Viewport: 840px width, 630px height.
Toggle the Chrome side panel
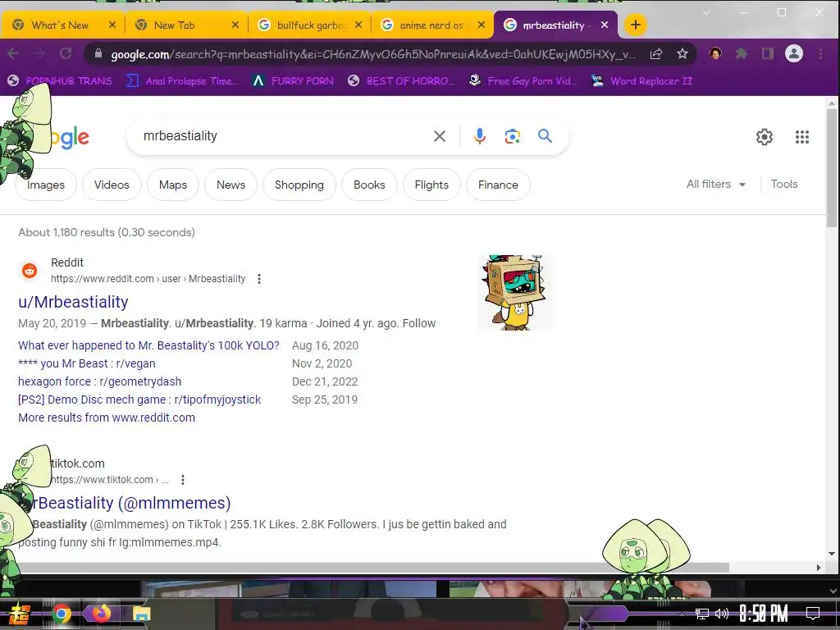[768, 53]
